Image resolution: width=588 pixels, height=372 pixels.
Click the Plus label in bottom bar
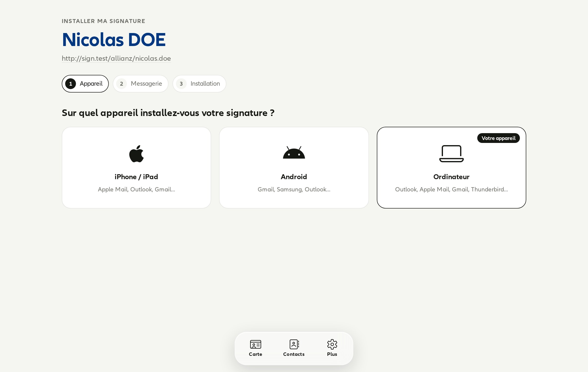pyautogui.click(x=332, y=354)
